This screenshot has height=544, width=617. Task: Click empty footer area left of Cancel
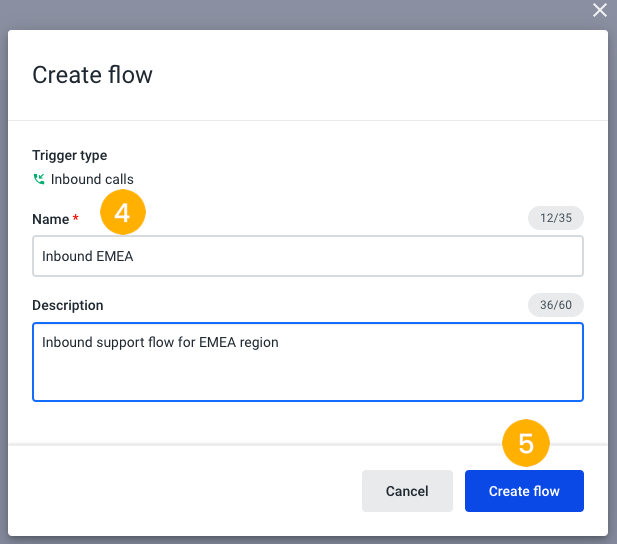(x=190, y=491)
